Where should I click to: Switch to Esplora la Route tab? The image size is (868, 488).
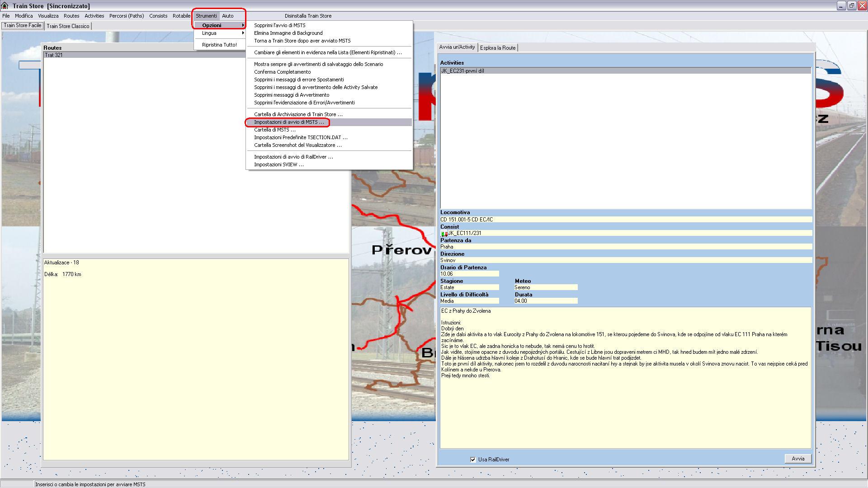[498, 48]
